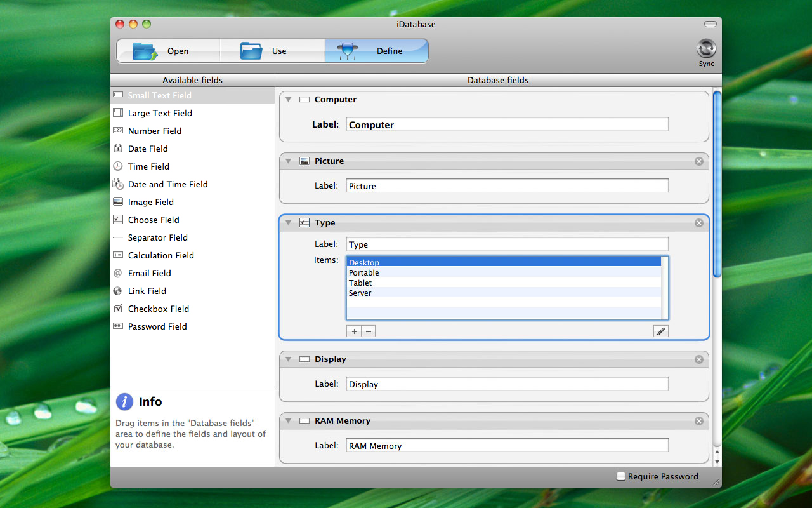Pick the Time Field clock icon
812x508 pixels.
118,166
